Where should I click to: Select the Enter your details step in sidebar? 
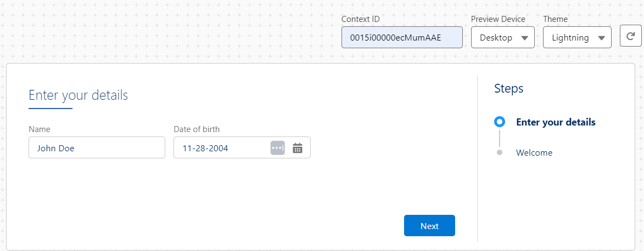(556, 122)
